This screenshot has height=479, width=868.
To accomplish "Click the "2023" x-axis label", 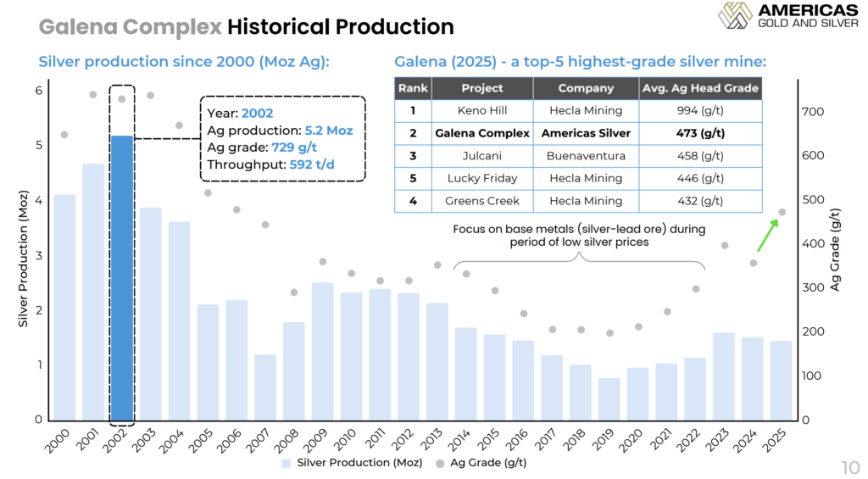I will tap(717, 442).
